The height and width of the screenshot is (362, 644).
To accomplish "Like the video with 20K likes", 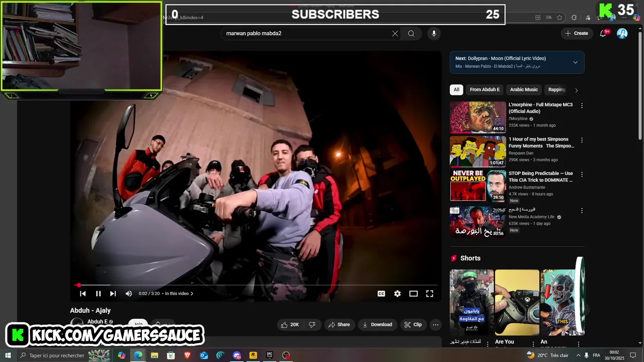I will point(290,325).
